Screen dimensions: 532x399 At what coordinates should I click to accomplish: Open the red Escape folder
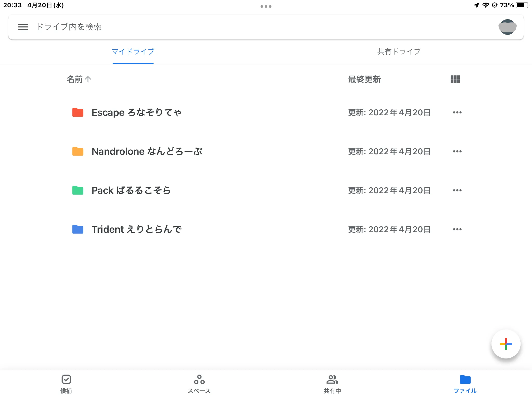pyautogui.click(x=136, y=112)
